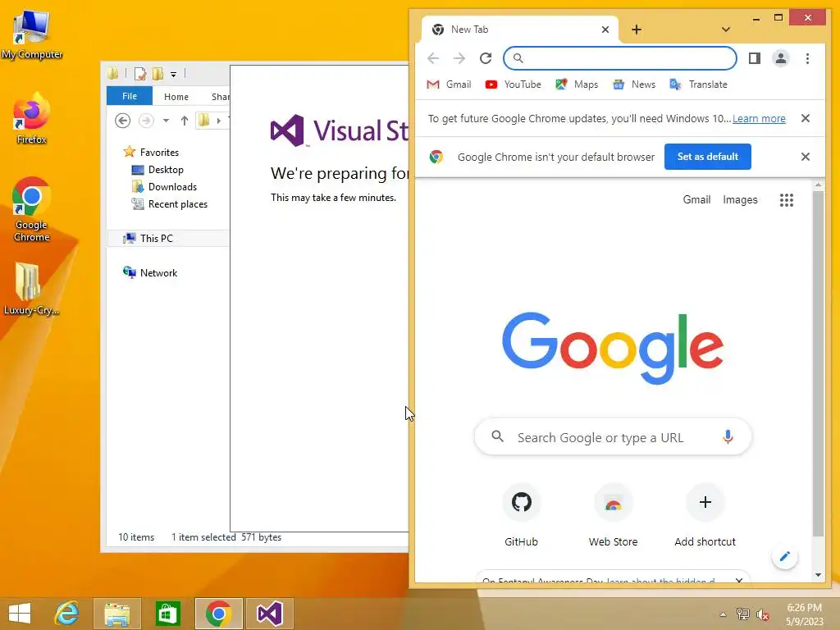
Task: Select Desktop under Favorites
Action: tap(157, 170)
